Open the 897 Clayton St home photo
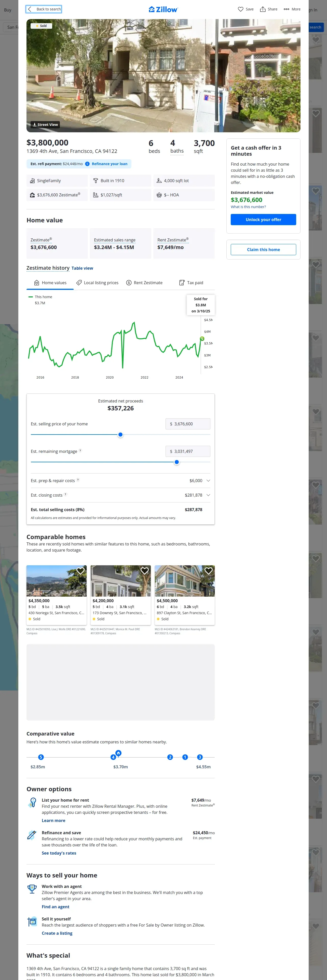The image size is (327, 980). [x=185, y=581]
